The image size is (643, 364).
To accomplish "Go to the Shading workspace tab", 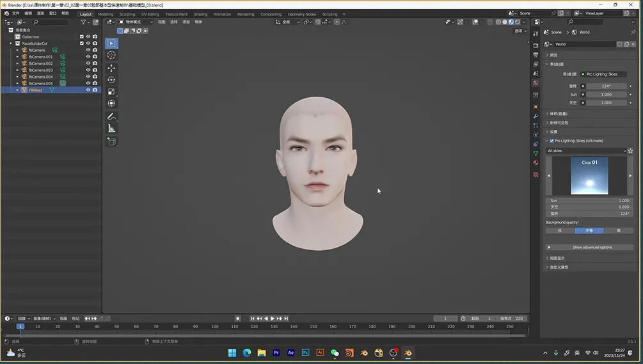I will click(x=200, y=14).
